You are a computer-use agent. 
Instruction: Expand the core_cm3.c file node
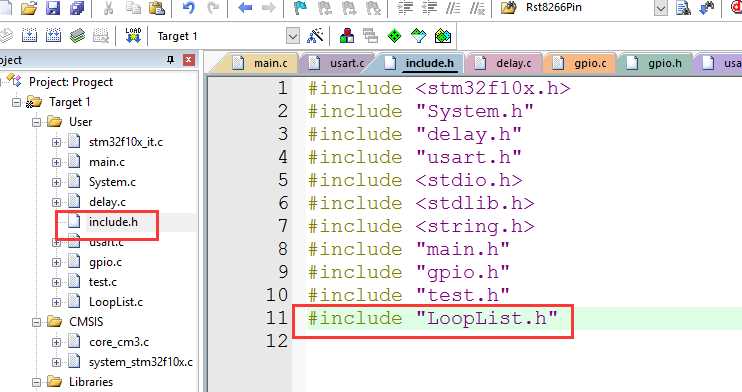(56, 342)
